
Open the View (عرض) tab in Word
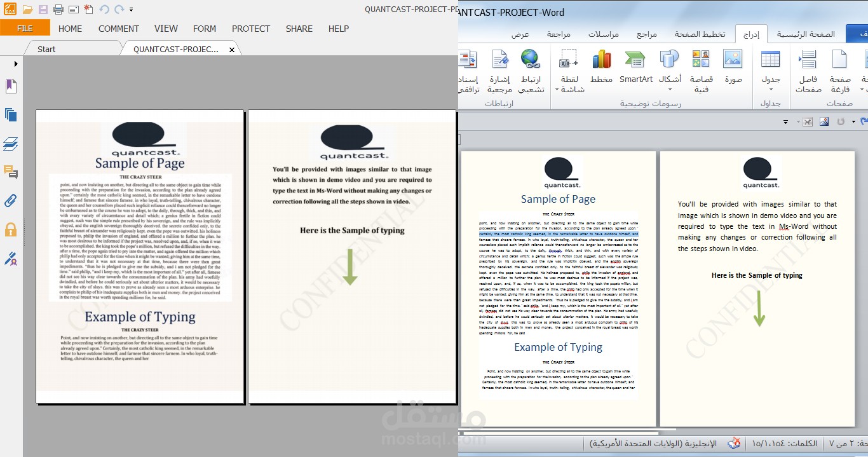click(x=521, y=34)
